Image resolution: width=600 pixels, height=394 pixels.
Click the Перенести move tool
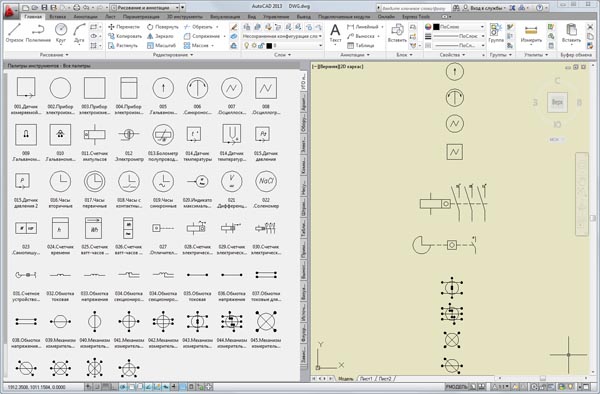click(x=124, y=27)
